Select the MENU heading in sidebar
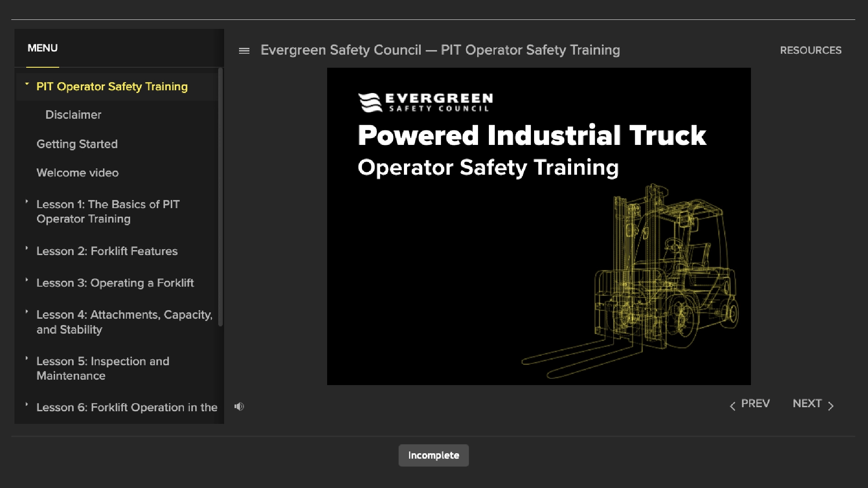868x488 pixels. pos(42,48)
